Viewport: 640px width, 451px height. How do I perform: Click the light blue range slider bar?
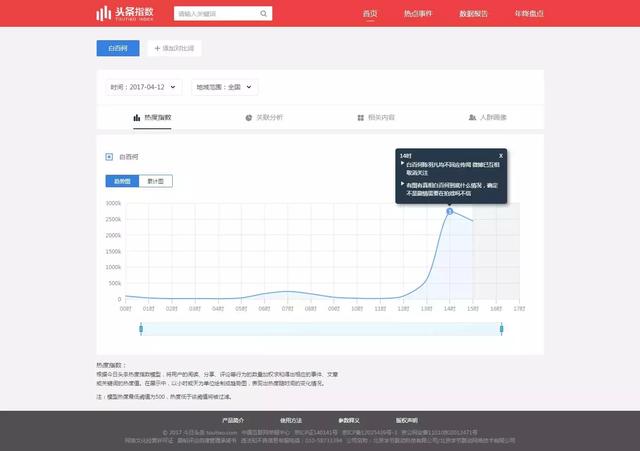pos(321,329)
